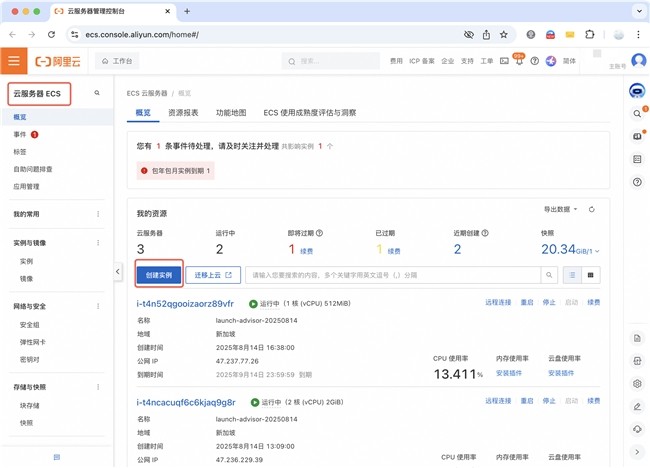The width and height of the screenshot is (650, 468).
Task: Refresh the 我的资源 resource panel
Action: (x=592, y=210)
